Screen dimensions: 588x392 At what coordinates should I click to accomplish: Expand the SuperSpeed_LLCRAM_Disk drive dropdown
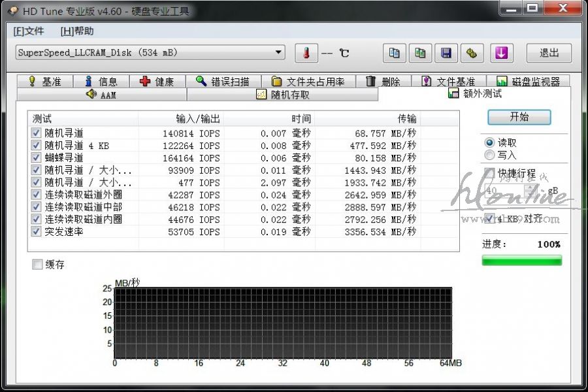279,52
